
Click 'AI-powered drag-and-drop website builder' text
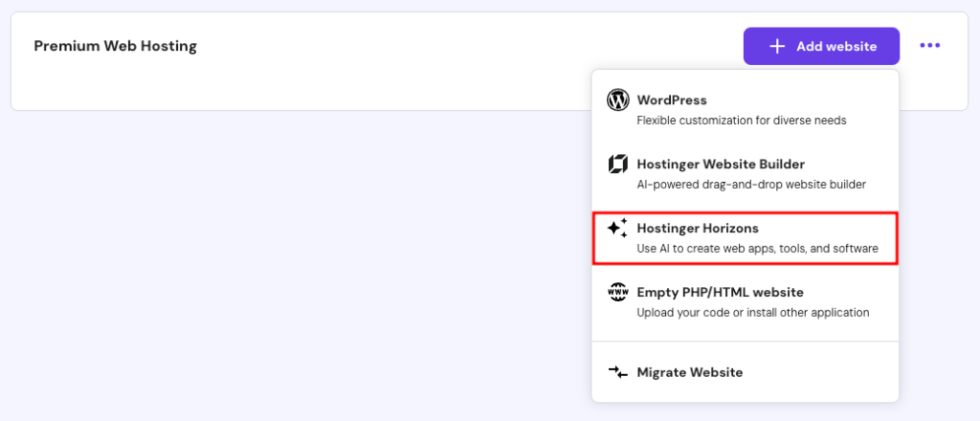[751, 185]
